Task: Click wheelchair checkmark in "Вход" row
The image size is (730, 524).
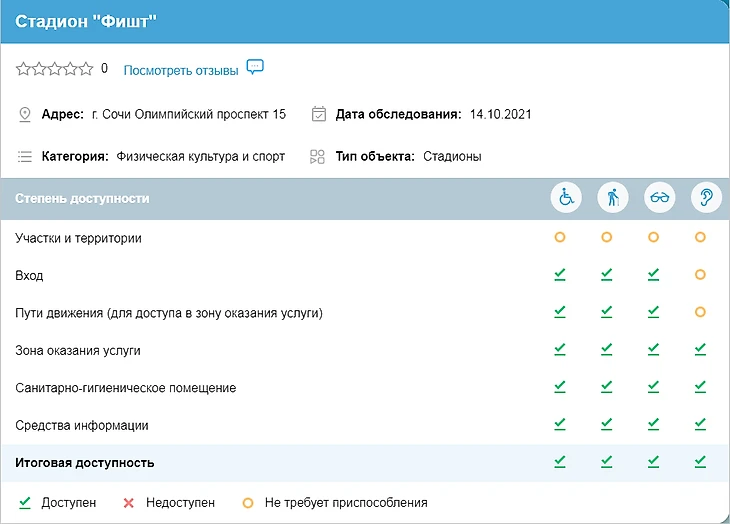Action: (x=560, y=274)
